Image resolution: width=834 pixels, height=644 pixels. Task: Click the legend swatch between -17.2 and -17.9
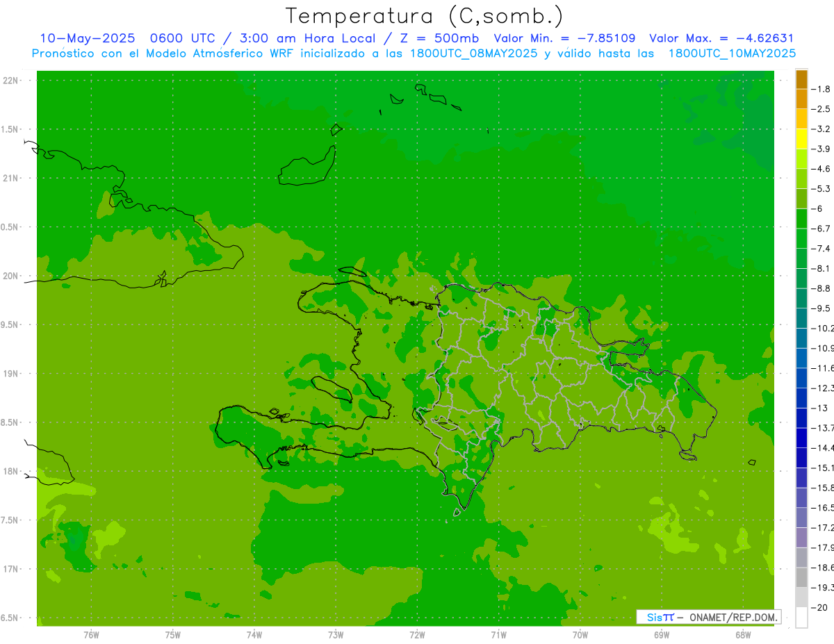pyautogui.click(x=801, y=537)
